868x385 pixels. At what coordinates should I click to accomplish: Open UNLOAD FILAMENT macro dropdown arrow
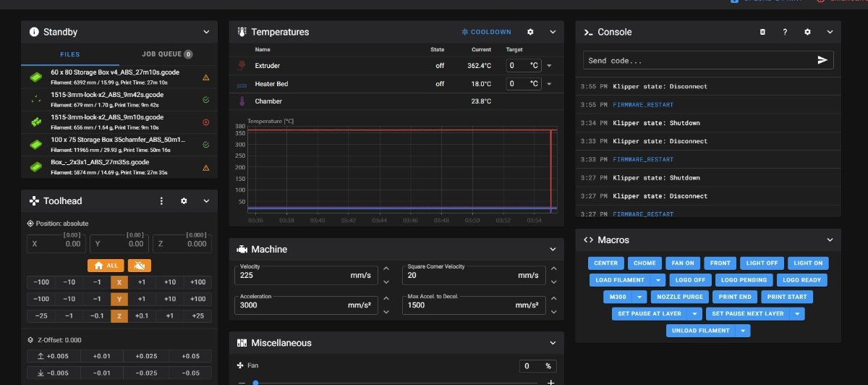pyautogui.click(x=743, y=331)
